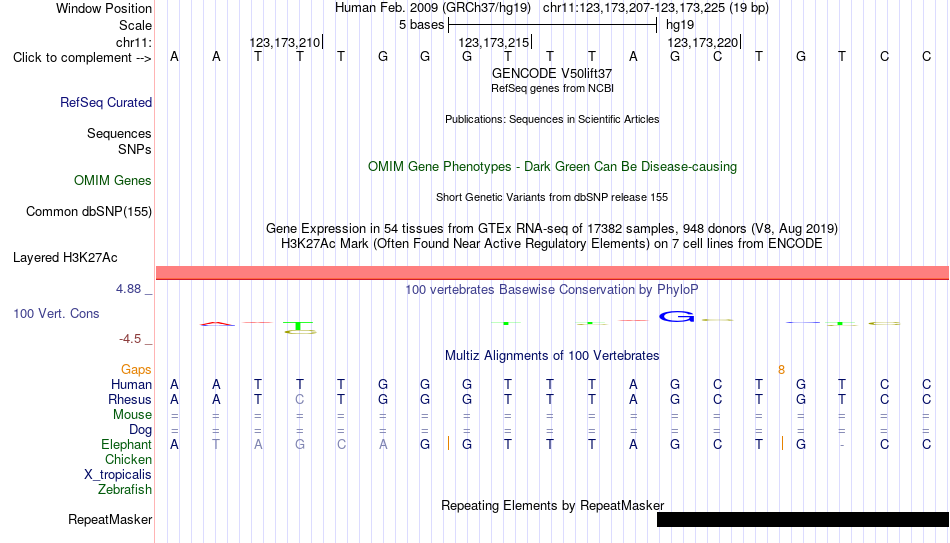Select the Common dbSNP(155) track label

(89, 212)
